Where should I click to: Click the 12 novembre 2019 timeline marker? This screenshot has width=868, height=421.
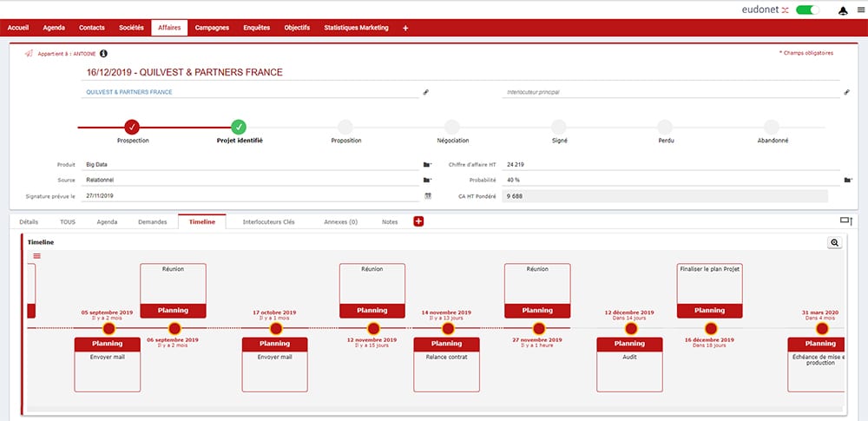click(373, 329)
